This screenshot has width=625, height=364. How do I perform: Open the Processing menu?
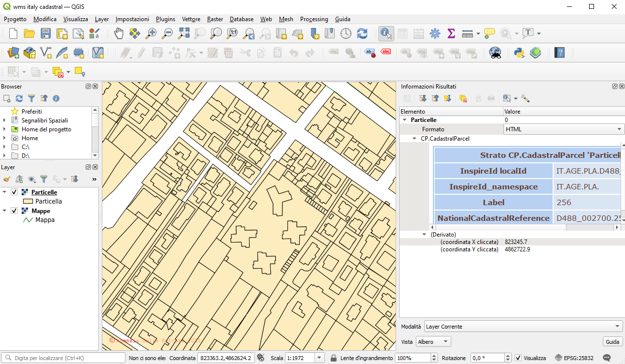point(314,19)
